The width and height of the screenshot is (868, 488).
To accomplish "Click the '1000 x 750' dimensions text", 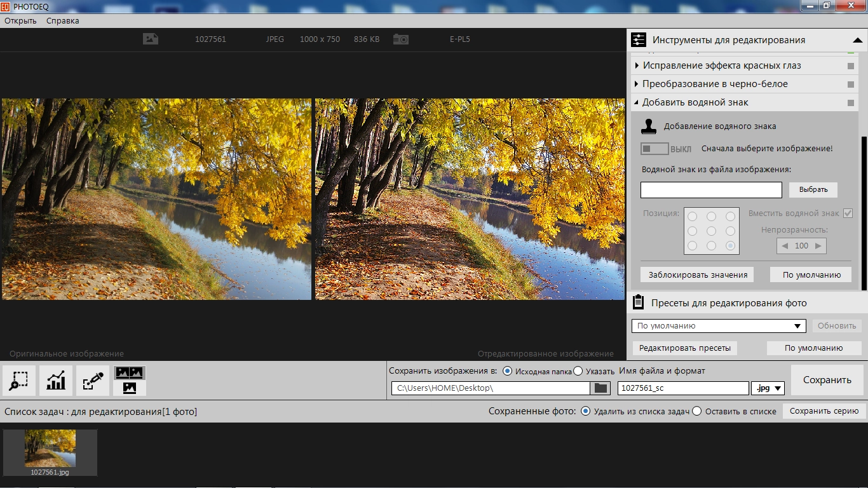I will click(320, 39).
